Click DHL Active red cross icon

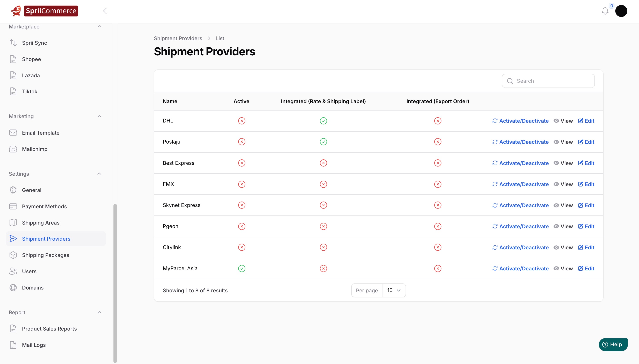pos(241,121)
